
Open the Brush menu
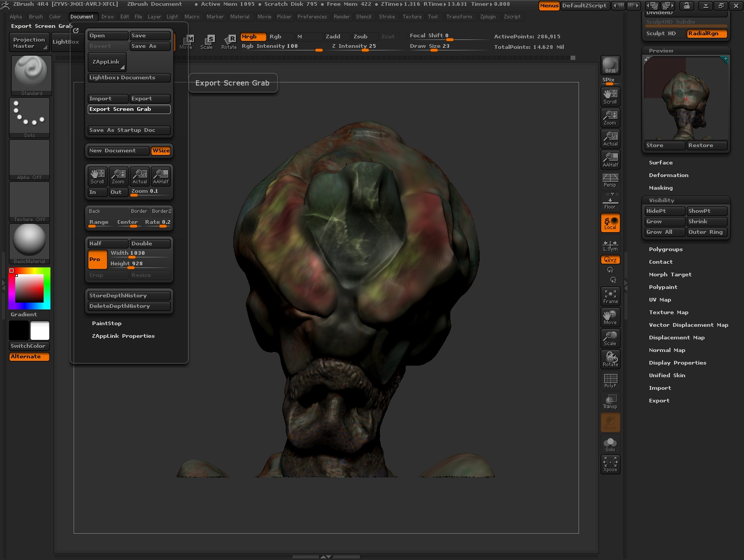pos(36,17)
